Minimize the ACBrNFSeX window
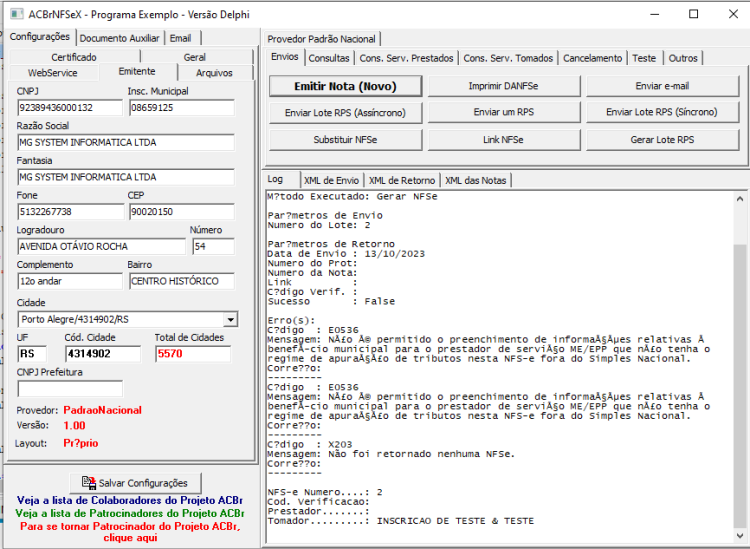The image size is (750, 549). coord(655,14)
